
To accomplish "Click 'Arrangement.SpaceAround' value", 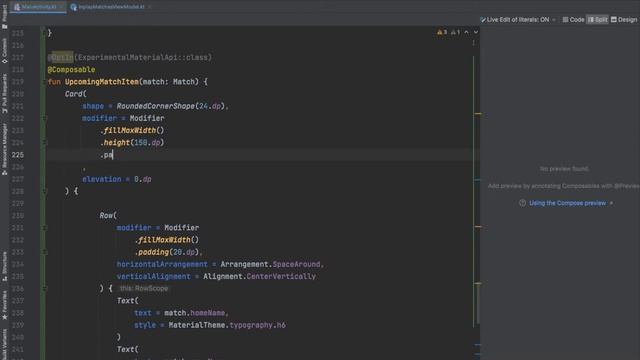I will point(270,264).
